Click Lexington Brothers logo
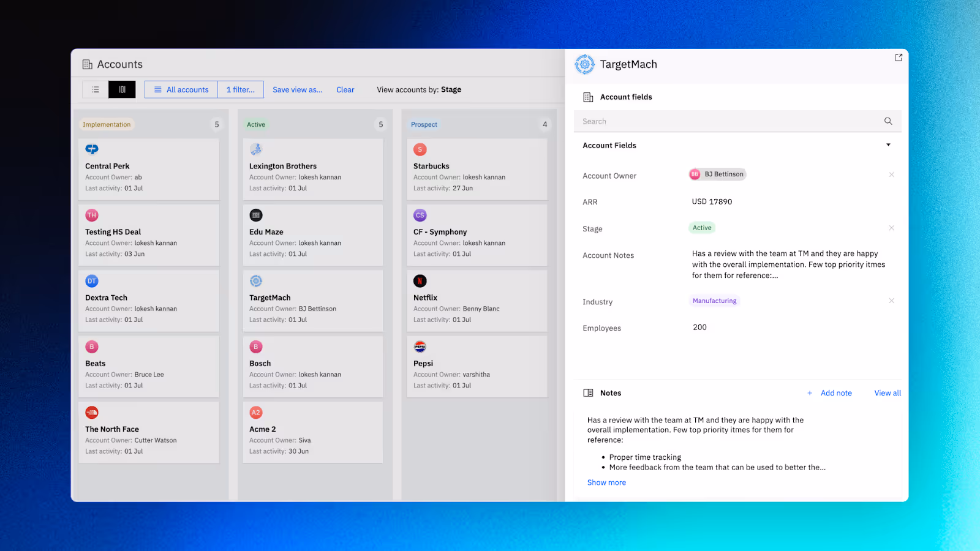The width and height of the screenshot is (980, 551). pos(256,149)
